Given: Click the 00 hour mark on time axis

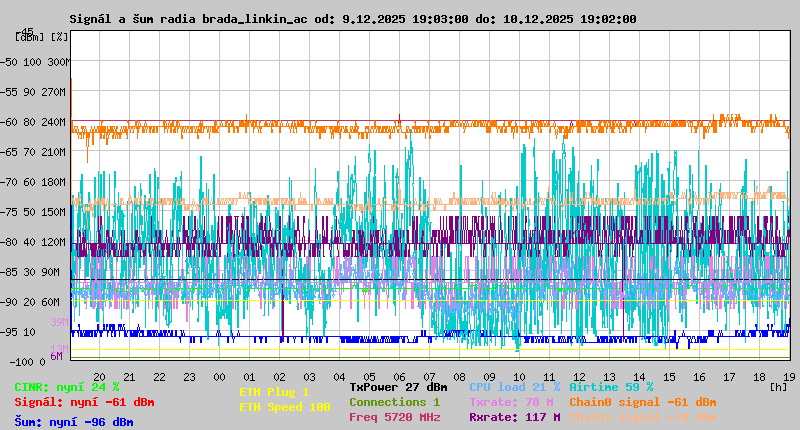Looking at the screenshot, I should click(219, 376).
